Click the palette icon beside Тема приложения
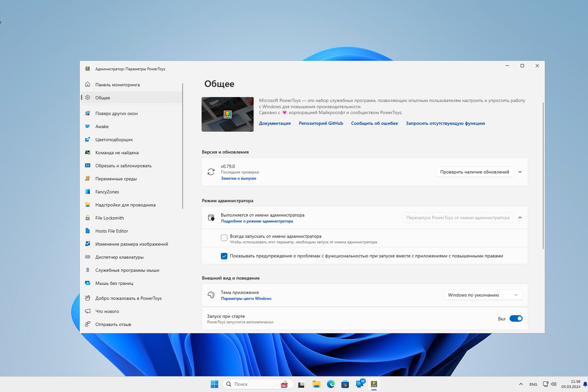The width and height of the screenshot is (588, 392). (211, 295)
